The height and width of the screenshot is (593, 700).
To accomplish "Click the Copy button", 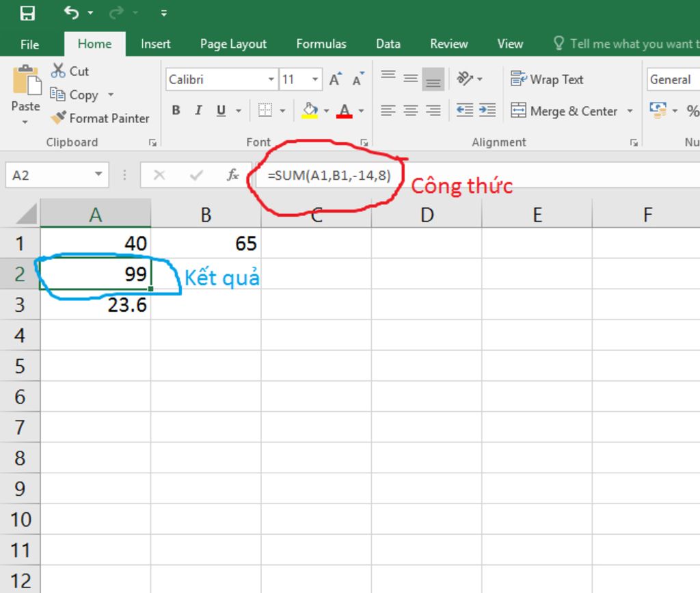I will click(x=74, y=94).
